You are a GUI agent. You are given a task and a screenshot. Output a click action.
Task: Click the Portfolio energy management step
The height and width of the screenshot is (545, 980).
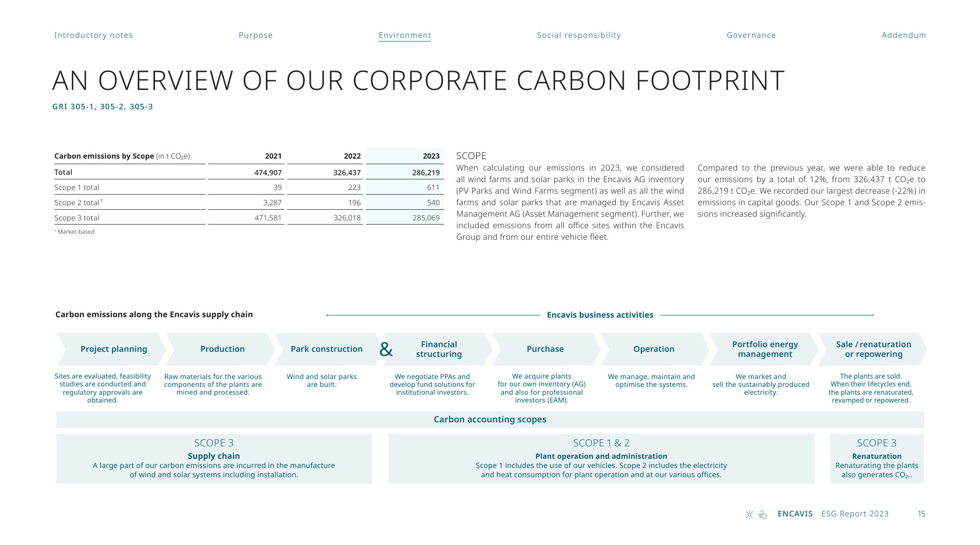coord(764,349)
